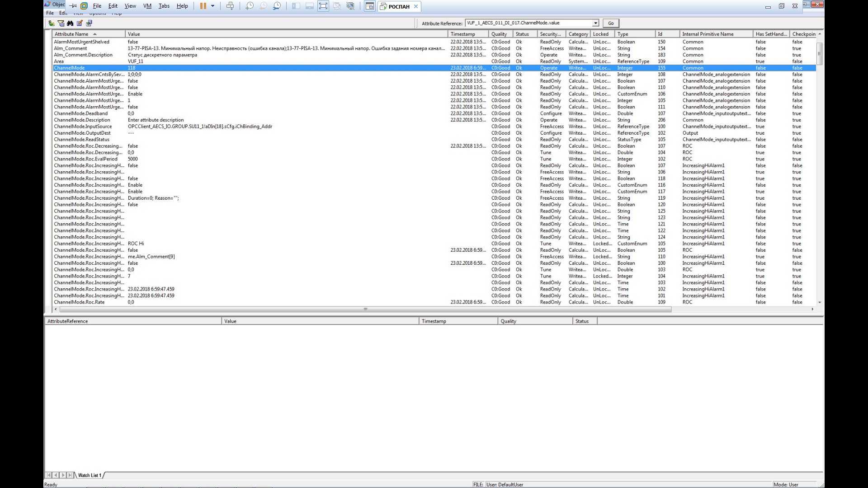Open the power options dropdown arrow

[212, 6]
